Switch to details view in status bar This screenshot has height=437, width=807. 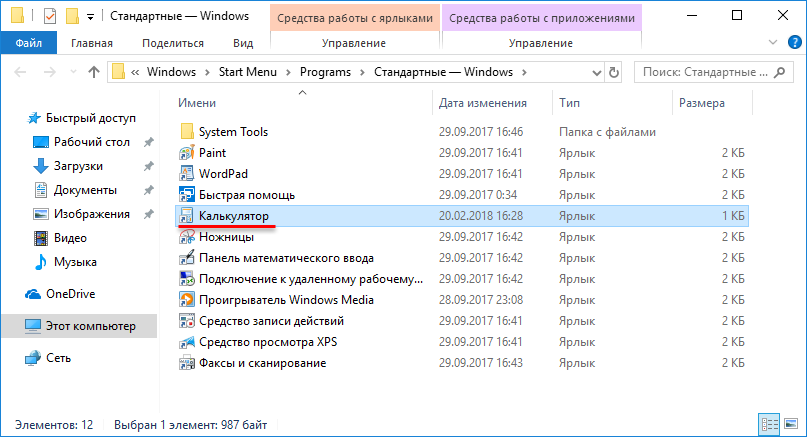(768, 423)
